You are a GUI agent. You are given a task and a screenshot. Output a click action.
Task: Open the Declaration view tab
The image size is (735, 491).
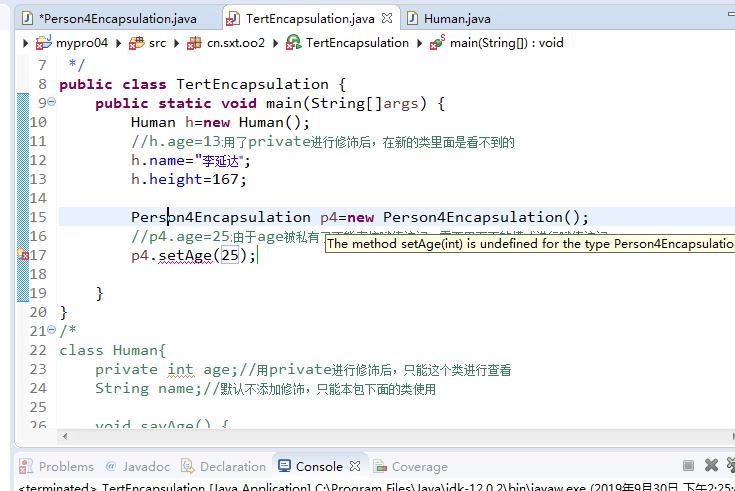[223, 466]
